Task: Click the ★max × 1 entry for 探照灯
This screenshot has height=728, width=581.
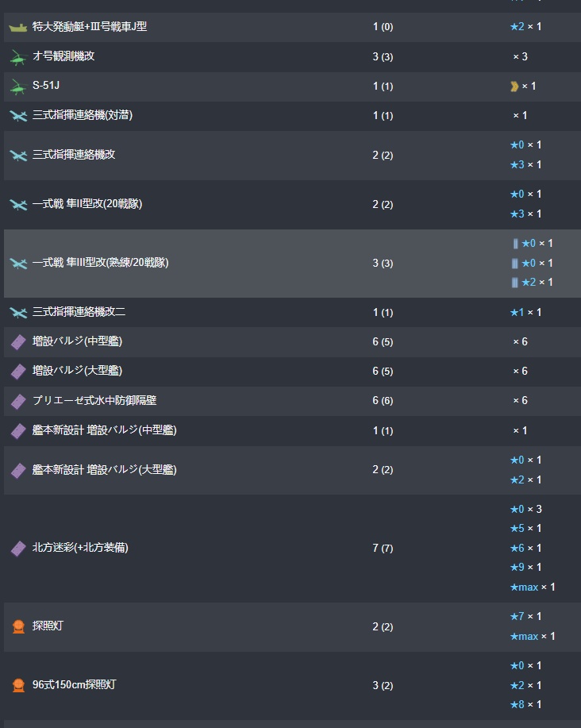Action: 532,636
